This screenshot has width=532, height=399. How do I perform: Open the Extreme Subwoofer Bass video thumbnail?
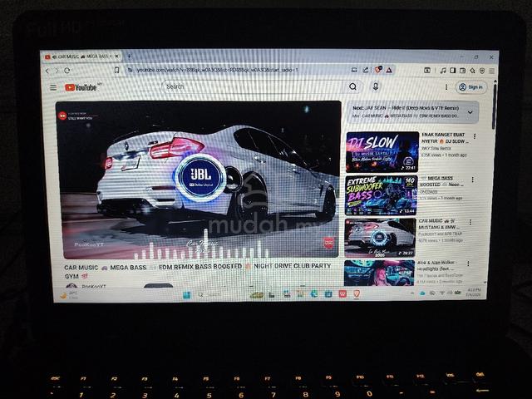pyautogui.click(x=381, y=195)
